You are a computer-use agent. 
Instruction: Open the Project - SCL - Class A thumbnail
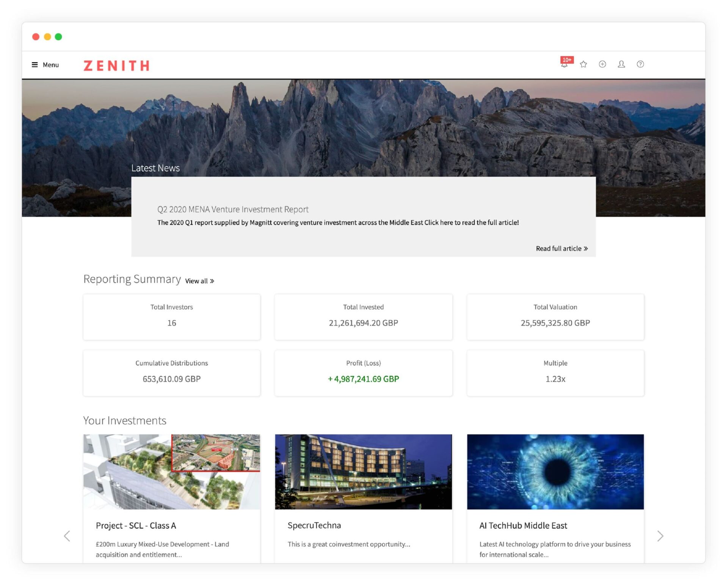[x=171, y=472]
